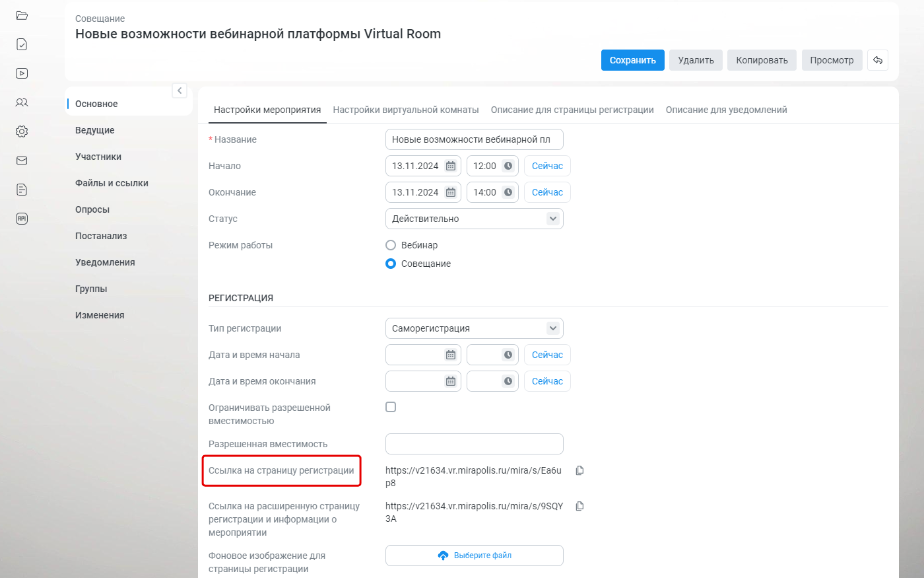Collapse the side menu with chevron
The width and height of the screenshot is (924, 578).
click(180, 90)
